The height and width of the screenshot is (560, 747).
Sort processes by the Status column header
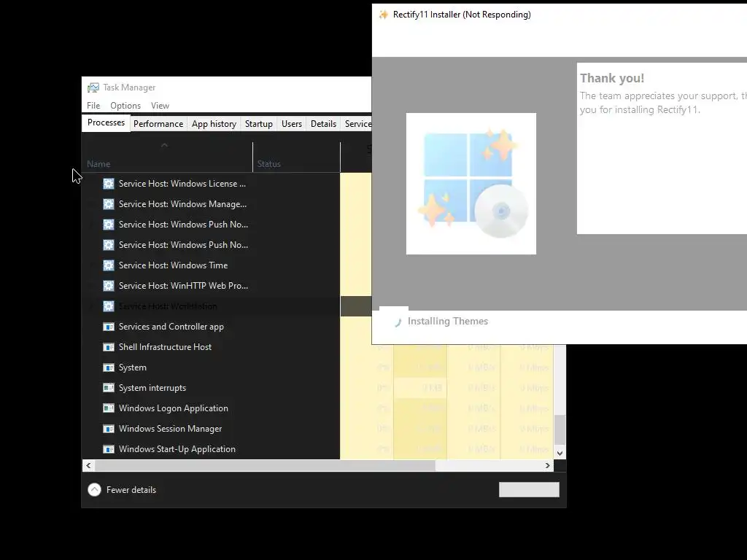coord(296,157)
